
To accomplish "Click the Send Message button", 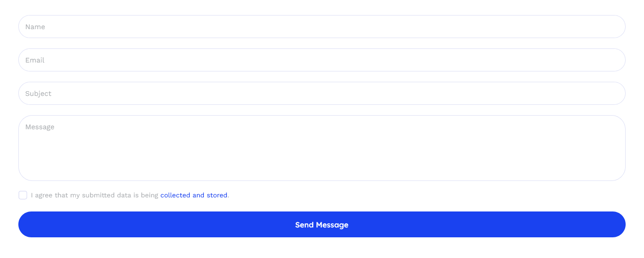I will pos(322,225).
